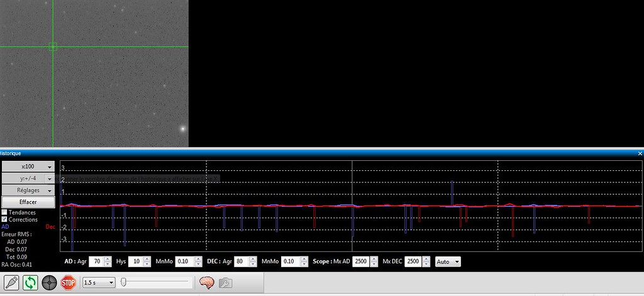Decrease the Mx DEC value
Viewport: 644px width, 296px height.
[x=426, y=264]
